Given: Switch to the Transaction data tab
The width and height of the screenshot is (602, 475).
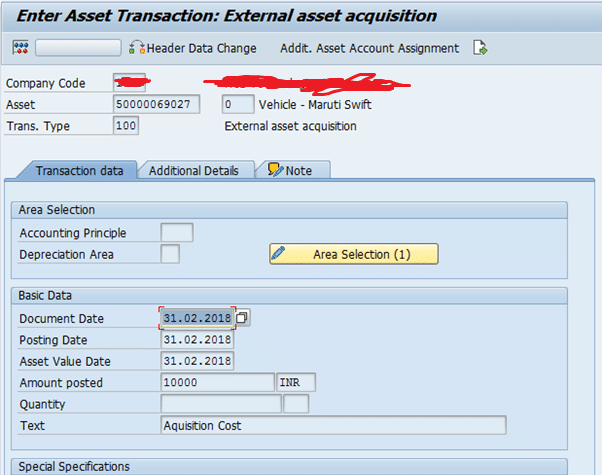Looking at the screenshot, I should (79, 171).
